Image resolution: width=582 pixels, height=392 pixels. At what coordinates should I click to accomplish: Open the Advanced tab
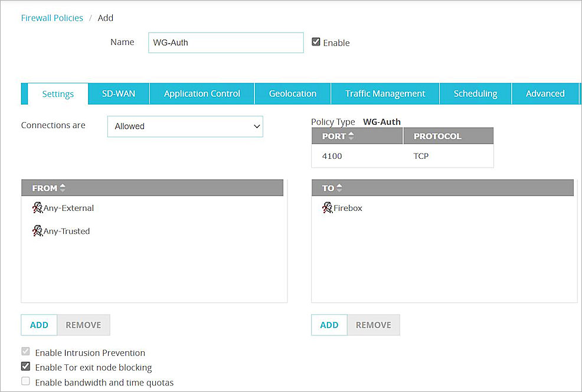pyautogui.click(x=545, y=93)
